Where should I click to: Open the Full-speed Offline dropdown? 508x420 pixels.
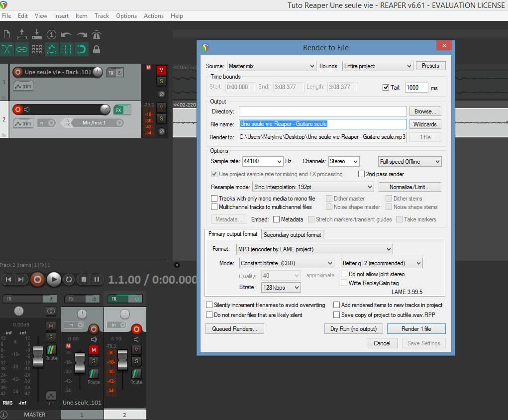(x=410, y=161)
